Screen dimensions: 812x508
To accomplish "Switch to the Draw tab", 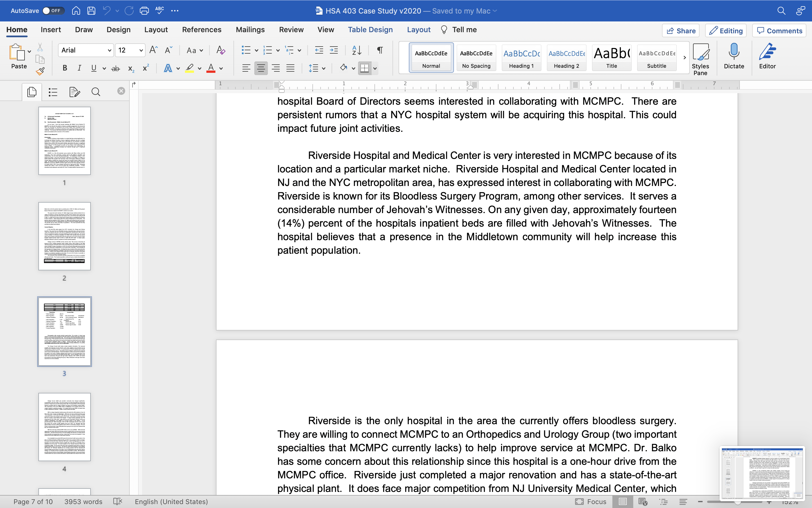I will [84, 30].
